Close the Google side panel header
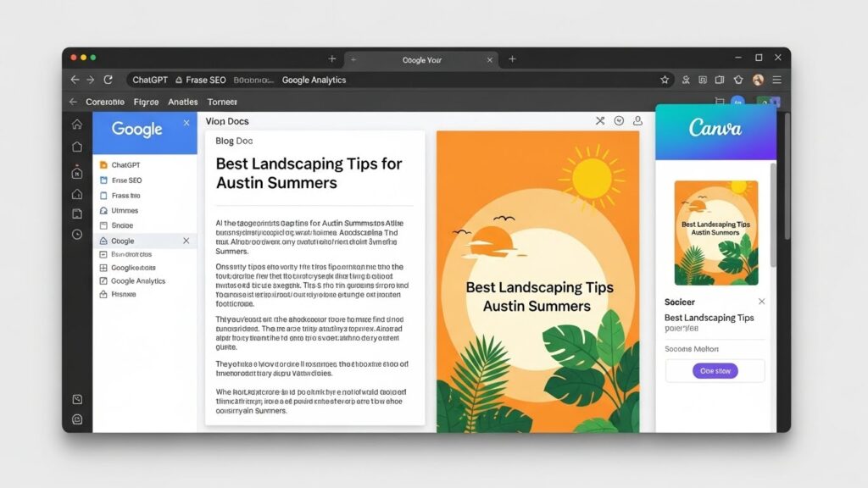This screenshot has width=868, height=488. click(186, 124)
